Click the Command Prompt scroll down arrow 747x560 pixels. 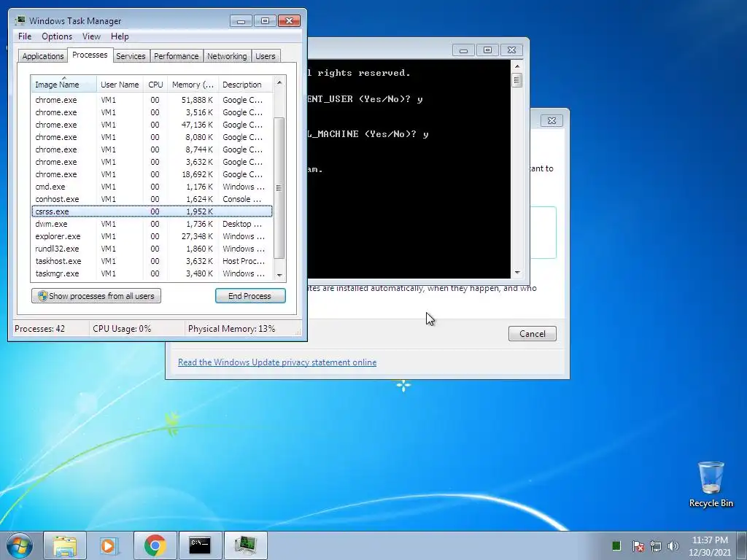click(517, 273)
